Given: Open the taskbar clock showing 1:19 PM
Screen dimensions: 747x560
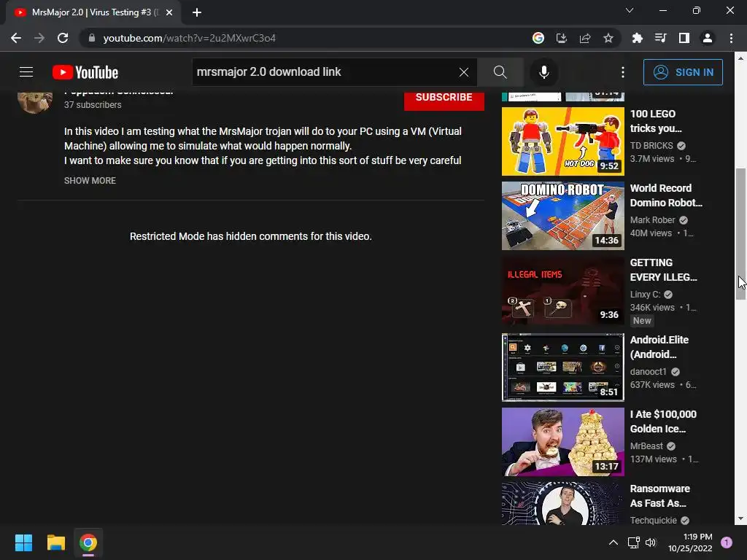Looking at the screenshot, I should pyautogui.click(x=690, y=542).
